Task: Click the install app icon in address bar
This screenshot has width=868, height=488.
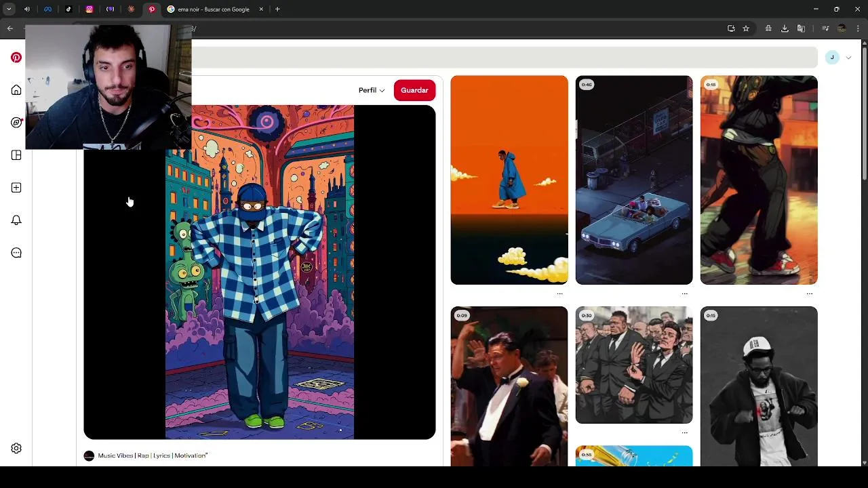Action: (731, 28)
